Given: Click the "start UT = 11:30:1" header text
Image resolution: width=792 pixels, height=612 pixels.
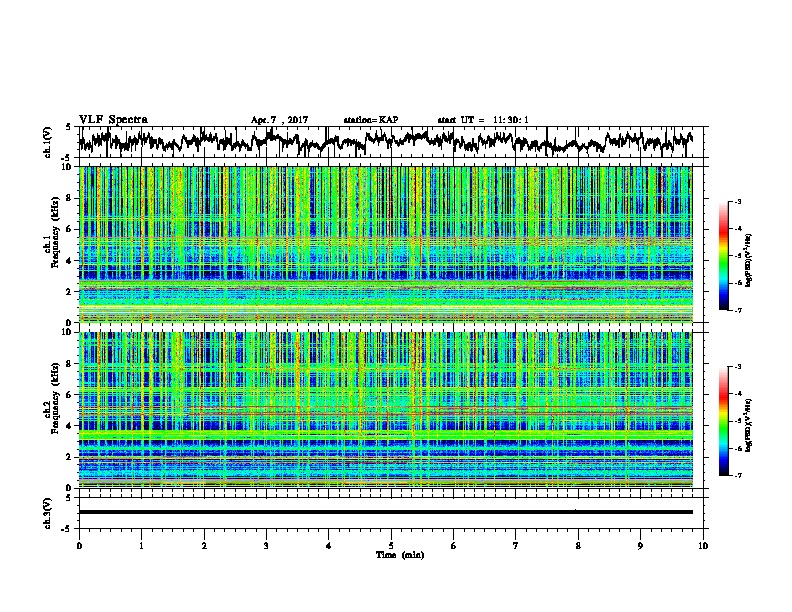Looking at the screenshot, I should click(x=483, y=120).
